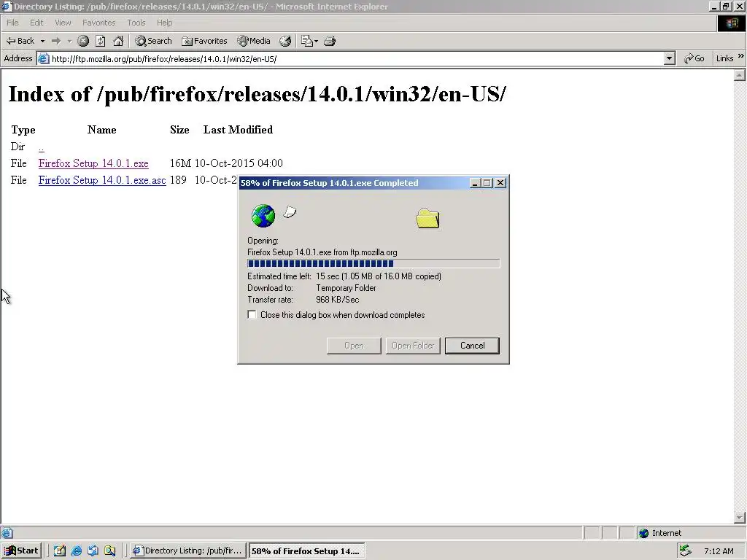Click the Start button on taskbar
The image size is (747, 560).
click(x=21, y=551)
